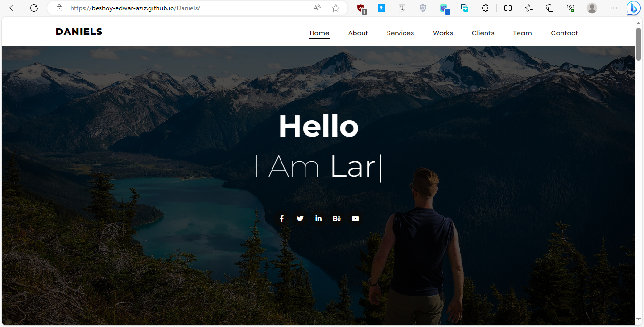Jump to the Contact section
644x327 pixels.
pyautogui.click(x=564, y=33)
